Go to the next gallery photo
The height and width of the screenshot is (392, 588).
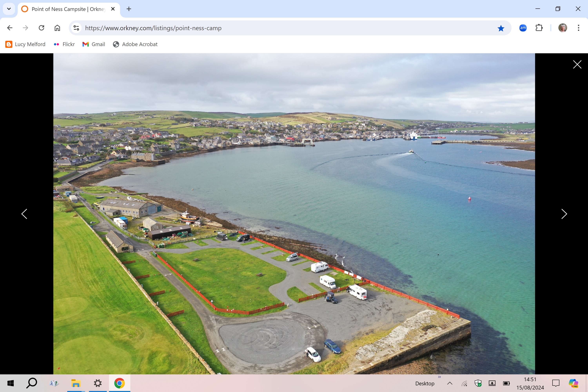[564, 214]
